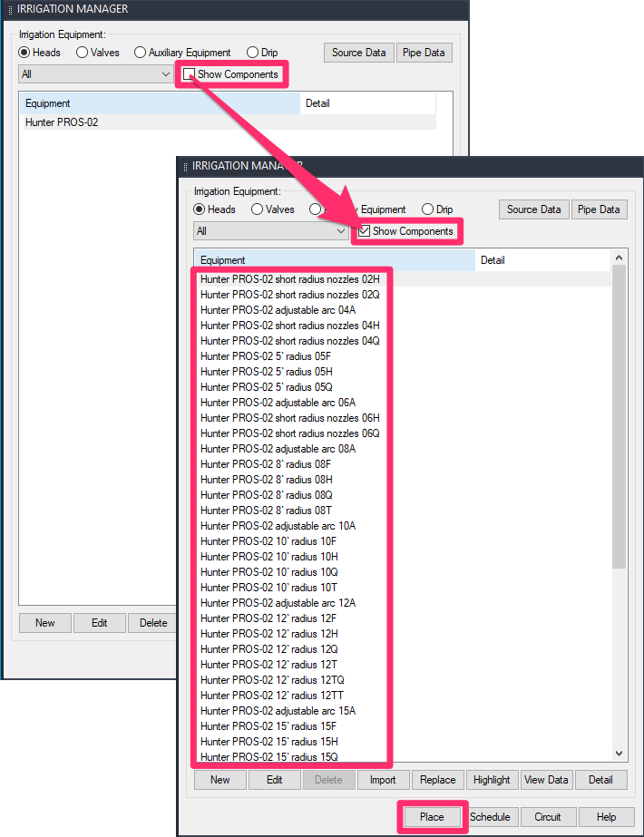Click Equipment column header in back window
Image resolution: width=644 pixels, height=837 pixels.
point(160,103)
